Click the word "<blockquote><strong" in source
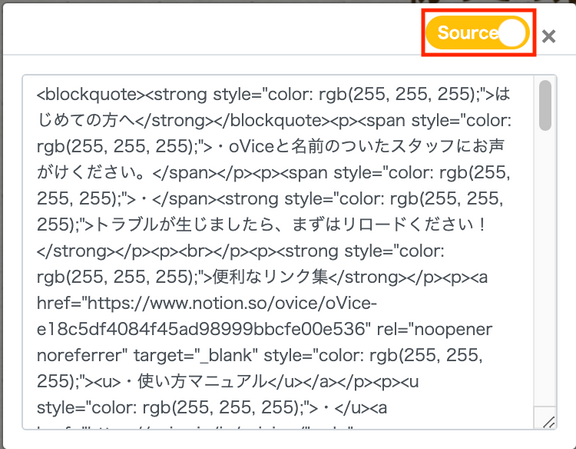The width and height of the screenshot is (576, 449). [122, 94]
